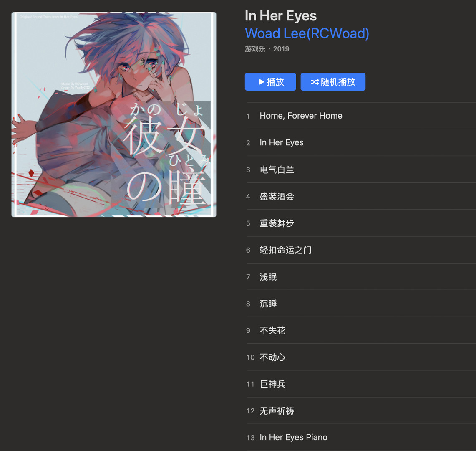Select track 2 In Her Eyes
Viewport: 476px width, 451px height.
click(x=282, y=142)
